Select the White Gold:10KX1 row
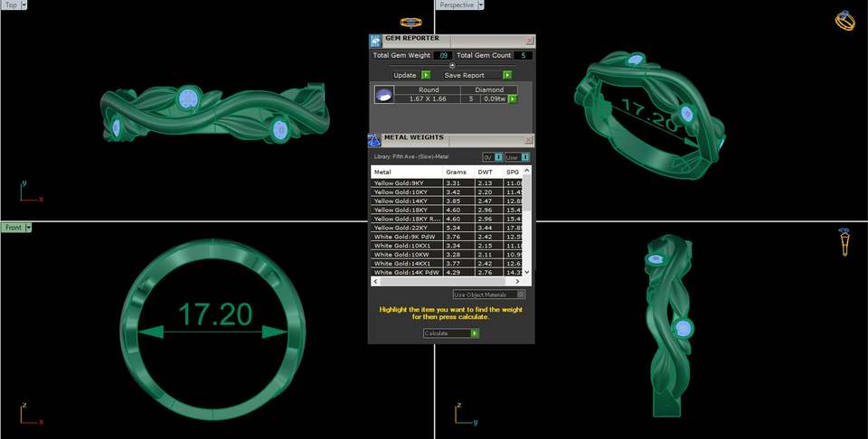This screenshot has height=439, width=868. (447, 246)
